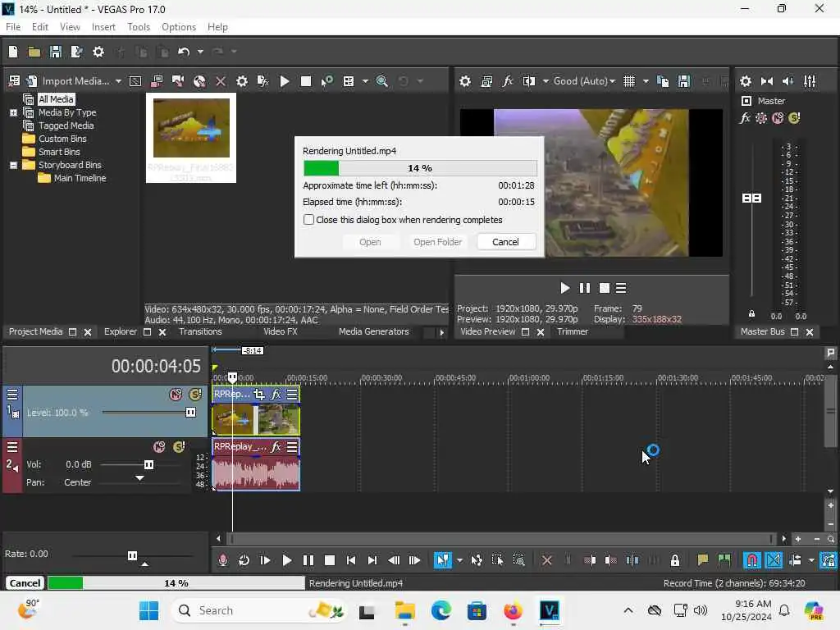Expand Media By Type tree node

[x=13, y=112]
